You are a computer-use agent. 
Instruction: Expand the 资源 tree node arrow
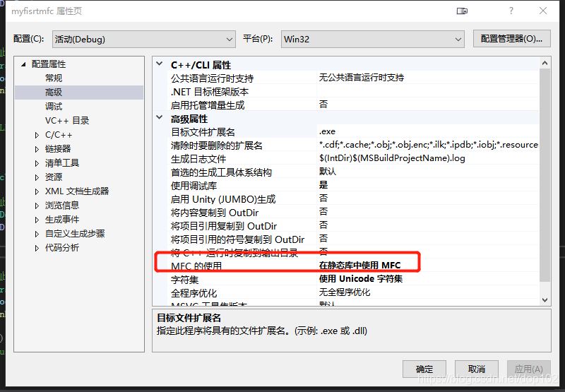(x=37, y=177)
